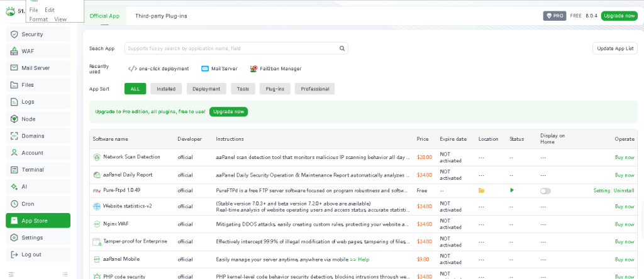Open Cron tasks in sidebar
The image size is (644, 279).
coord(38,204)
